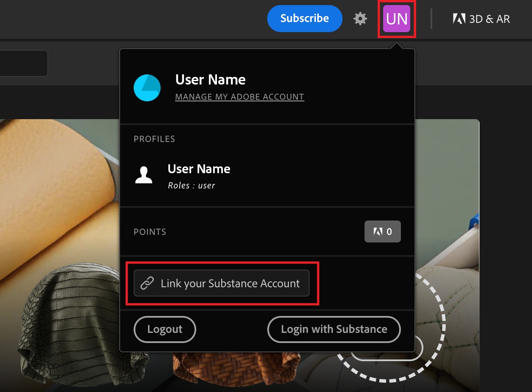Click Link your Substance Account button
Viewport: 532px width, 392px height.
pos(222,283)
